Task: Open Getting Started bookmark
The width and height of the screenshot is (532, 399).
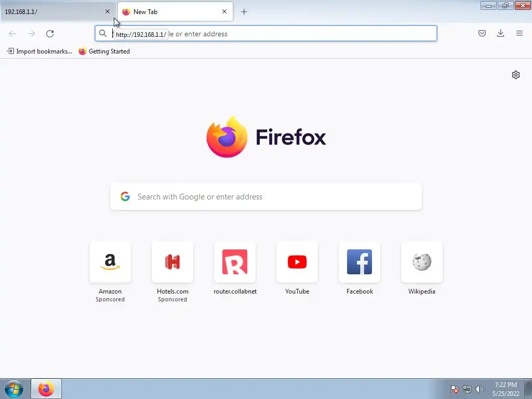Action: click(104, 51)
